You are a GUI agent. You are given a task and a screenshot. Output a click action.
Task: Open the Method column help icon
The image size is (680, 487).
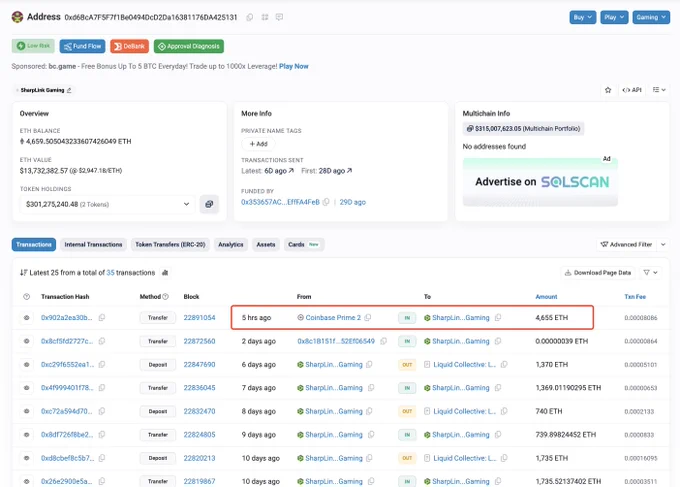click(165, 297)
